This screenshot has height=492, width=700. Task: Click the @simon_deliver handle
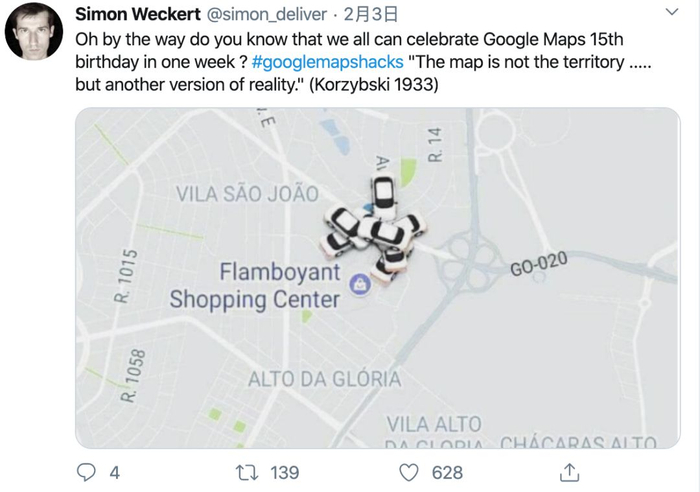269,14
